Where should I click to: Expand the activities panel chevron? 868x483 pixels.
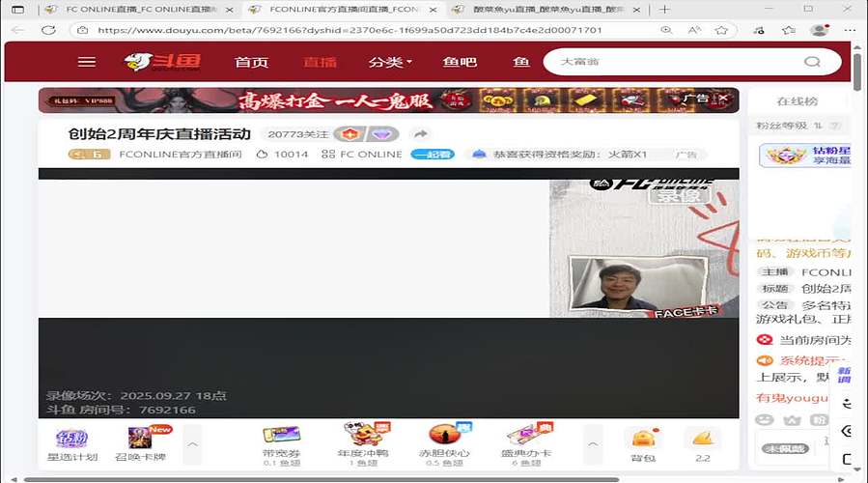[x=193, y=444]
